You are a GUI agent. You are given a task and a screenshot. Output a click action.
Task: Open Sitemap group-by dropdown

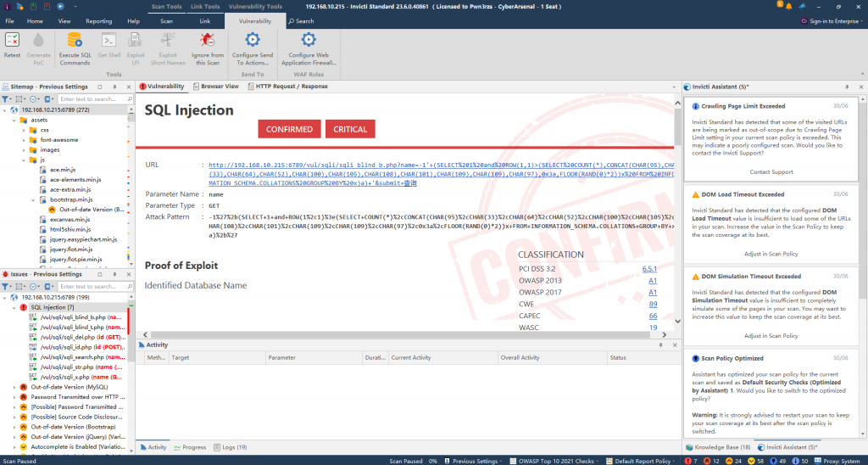tap(20, 99)
